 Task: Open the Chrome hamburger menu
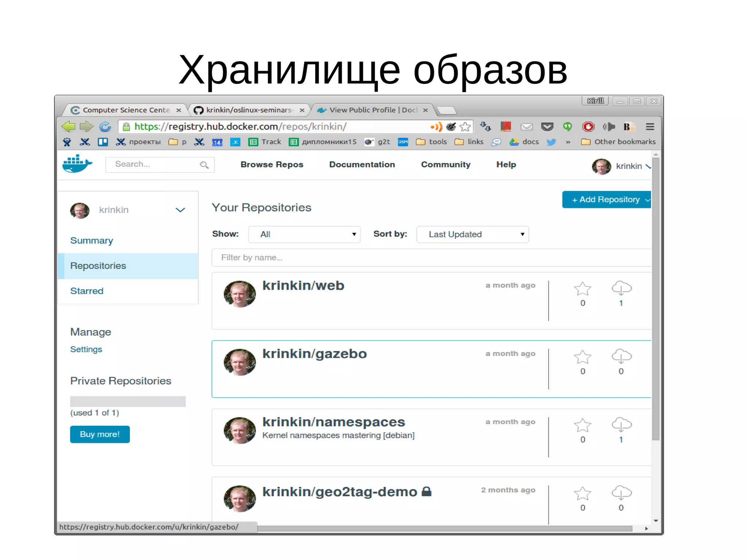pyautogui.click(x=650, y=127)
